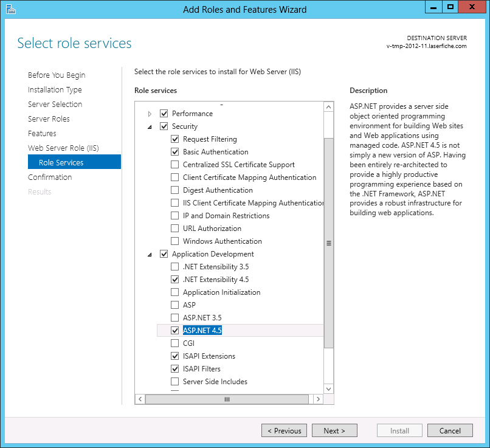The image size is (490, 448).
Task: Collapse the Security tree node
Action: pos(150,126)
